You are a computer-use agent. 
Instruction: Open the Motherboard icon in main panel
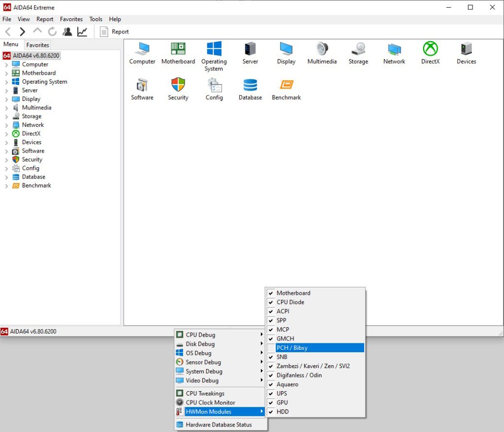pos(178,49)
